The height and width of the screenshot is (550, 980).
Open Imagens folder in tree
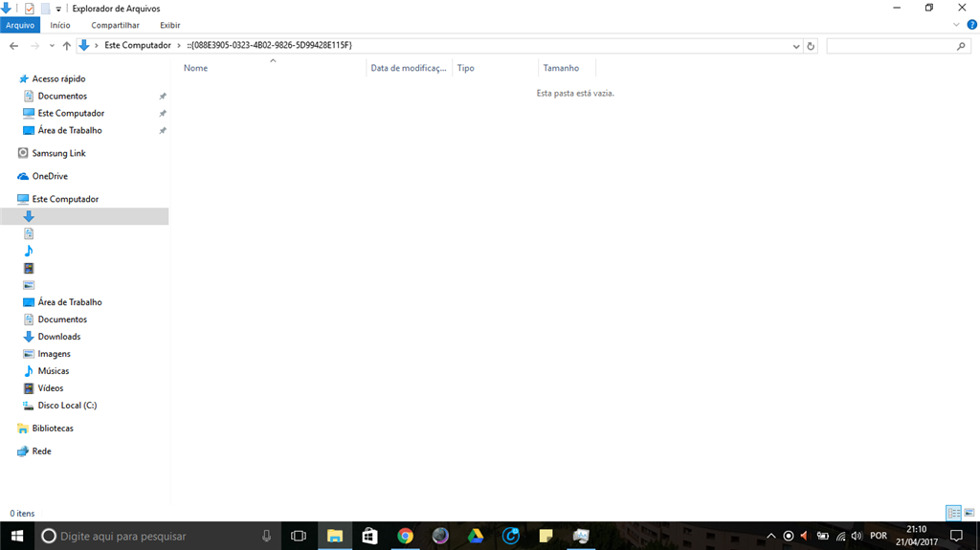click(54, 354)
